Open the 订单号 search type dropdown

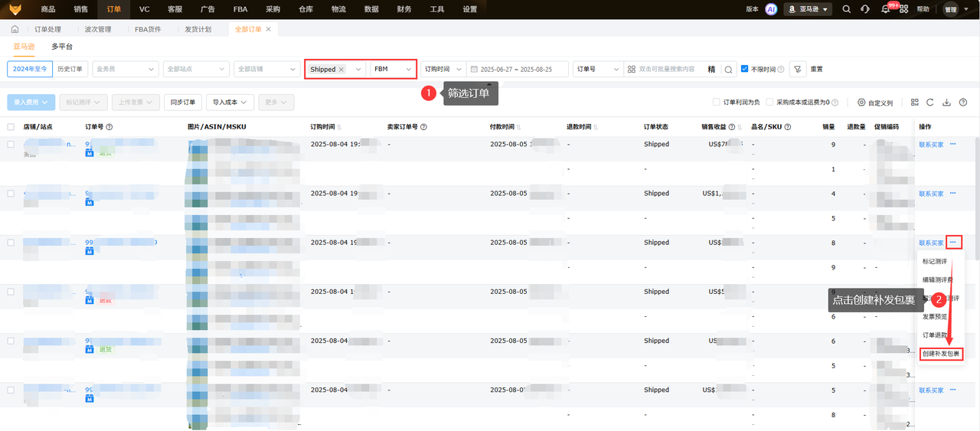tap(598, 69)
